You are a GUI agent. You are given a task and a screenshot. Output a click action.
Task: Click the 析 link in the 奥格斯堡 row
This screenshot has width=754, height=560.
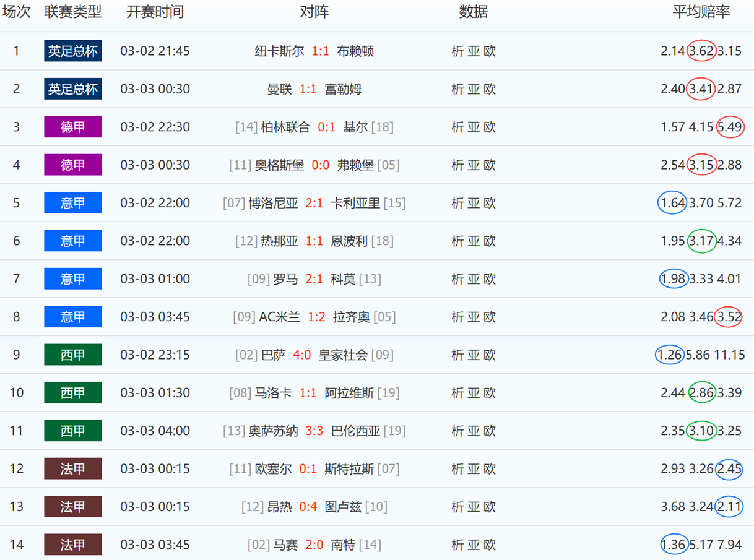point(457,165)
